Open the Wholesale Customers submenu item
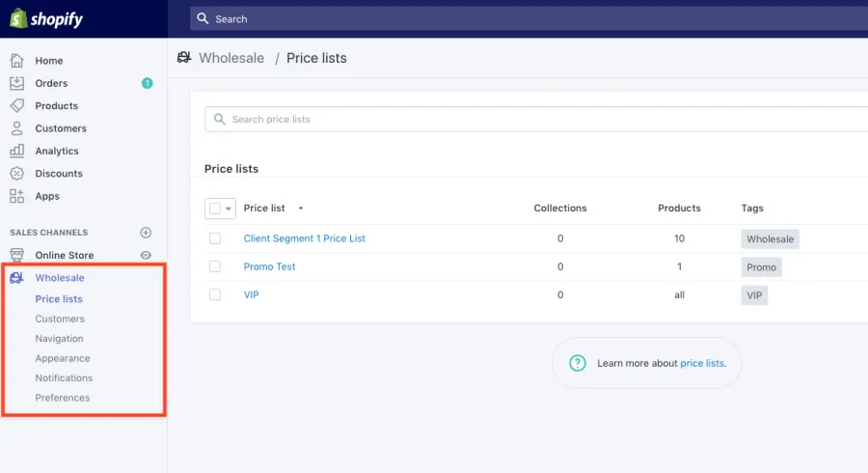 [60, 319]
